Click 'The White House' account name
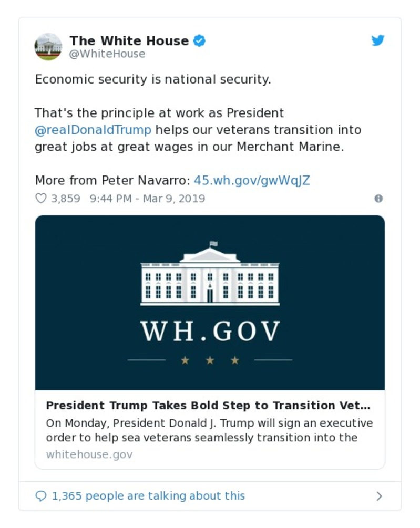Viewport: 420px width, 528px height. point(129,40)
